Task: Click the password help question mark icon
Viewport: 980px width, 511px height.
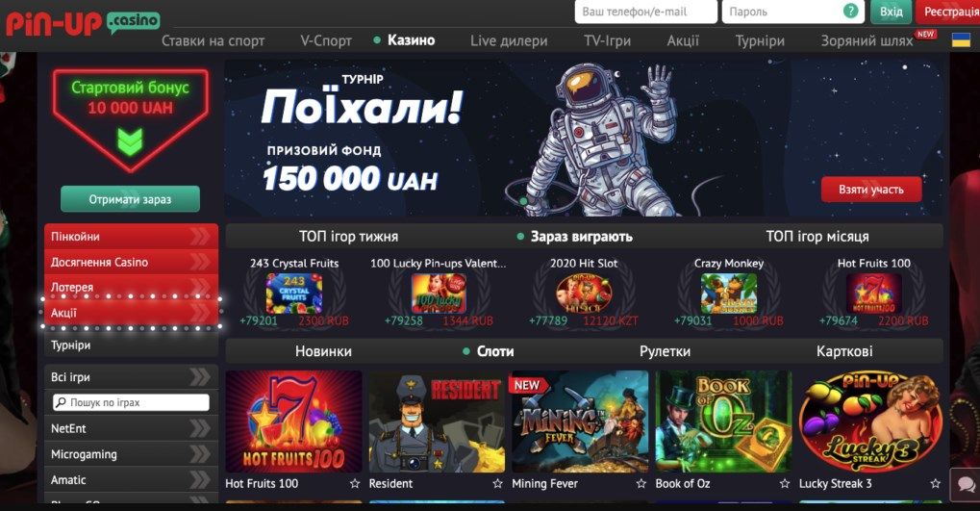Action: (x=850, y=12)
